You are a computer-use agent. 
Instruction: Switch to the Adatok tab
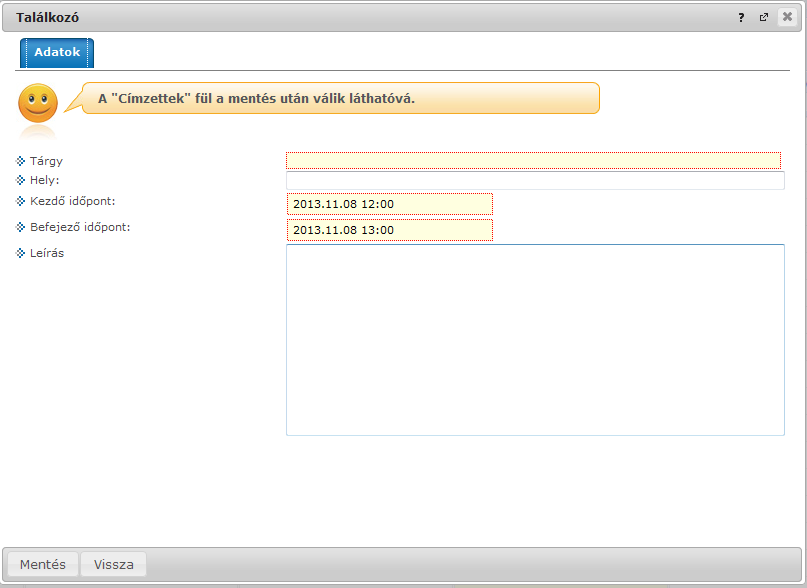(x=57, y=53)
